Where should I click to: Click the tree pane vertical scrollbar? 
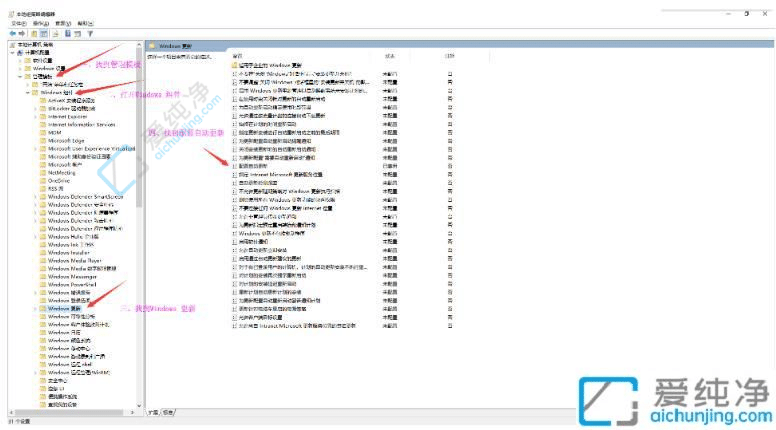click(x=139, y=129)
